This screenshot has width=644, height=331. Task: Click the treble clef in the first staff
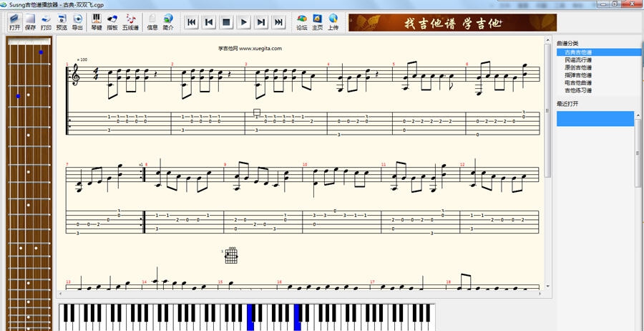pos(75,75)
